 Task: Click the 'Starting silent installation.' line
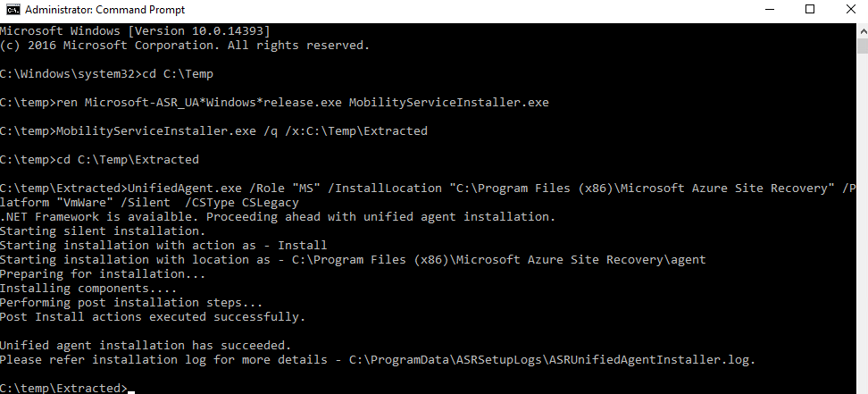point(103,231)
